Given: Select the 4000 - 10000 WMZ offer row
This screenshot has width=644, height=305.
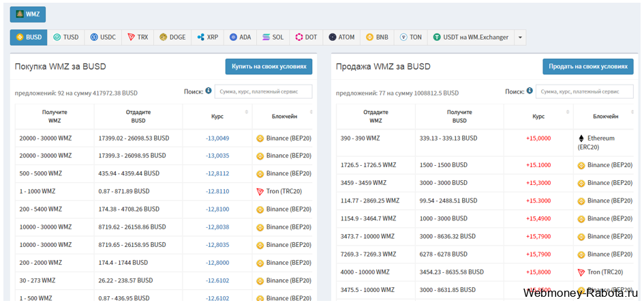Looking at the screenshot, I should (x=485, y=272).
